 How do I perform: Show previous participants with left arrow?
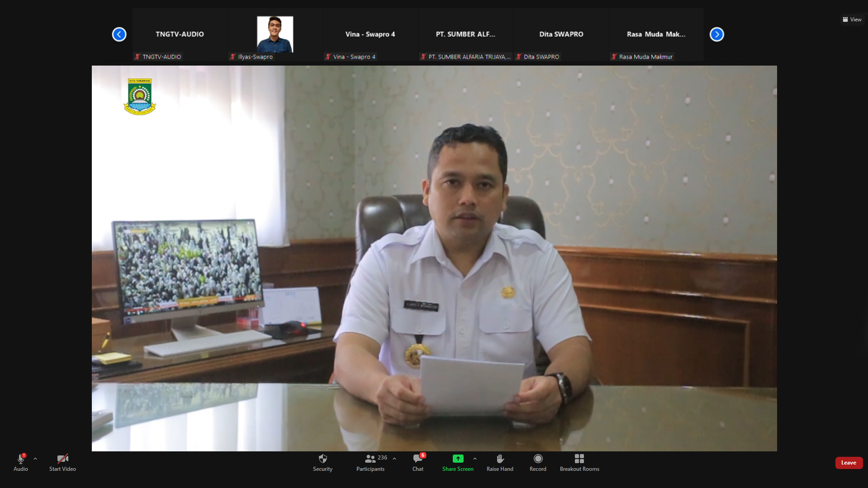(x=119, y=34)
